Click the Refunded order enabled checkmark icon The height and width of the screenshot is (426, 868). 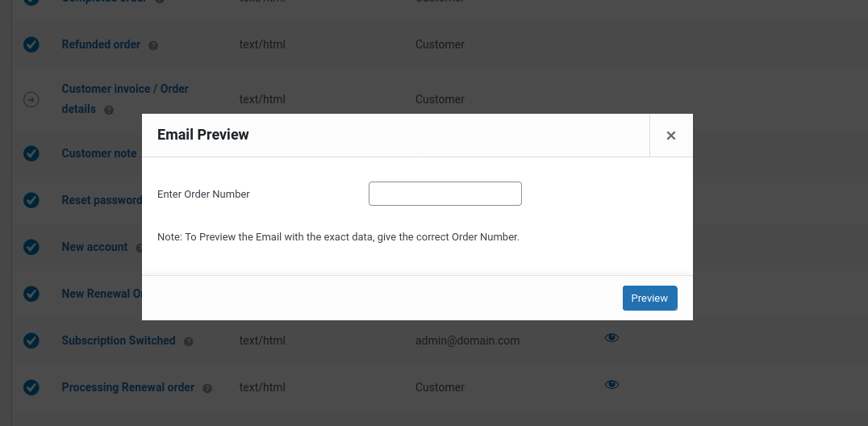click(31, 45)
